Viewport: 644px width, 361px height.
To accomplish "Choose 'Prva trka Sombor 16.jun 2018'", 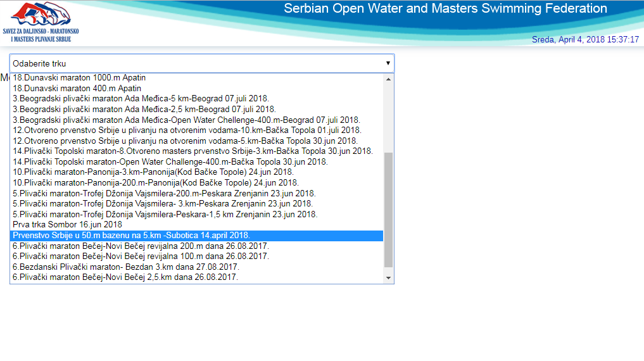I will click(x=67, y=225).
